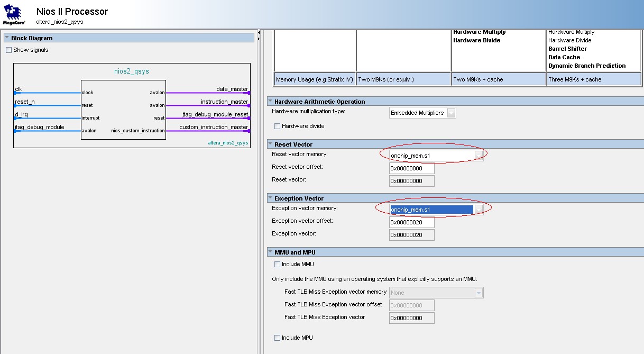644x354 pixels.
Task: Click the interrupt port inside the block
Action: click(x=90, y=118)
